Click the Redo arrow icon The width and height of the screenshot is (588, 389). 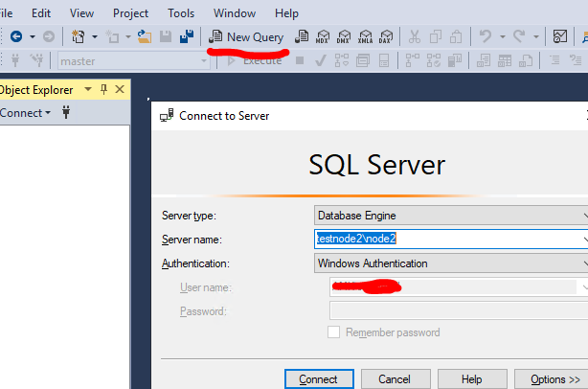(519, 36)
